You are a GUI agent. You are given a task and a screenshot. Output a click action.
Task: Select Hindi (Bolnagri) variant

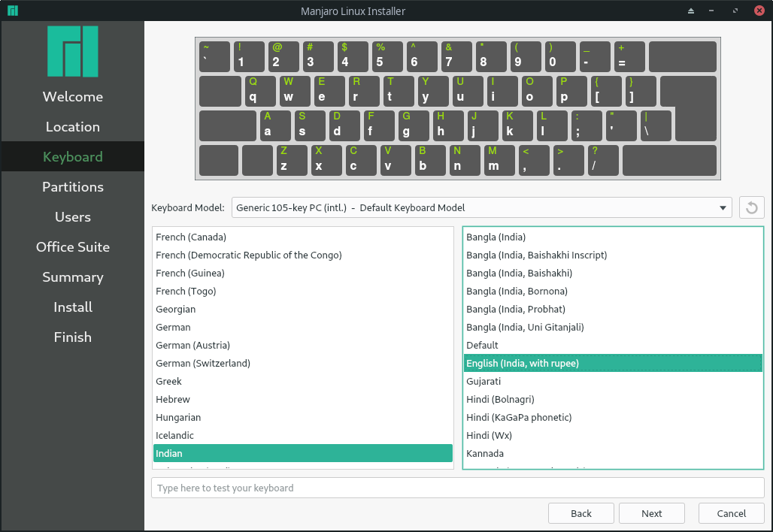coord(613,400)
